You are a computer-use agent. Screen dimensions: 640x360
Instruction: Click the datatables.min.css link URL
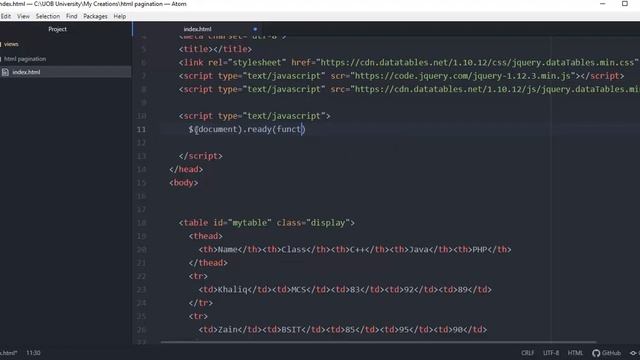tap(479, 62)
